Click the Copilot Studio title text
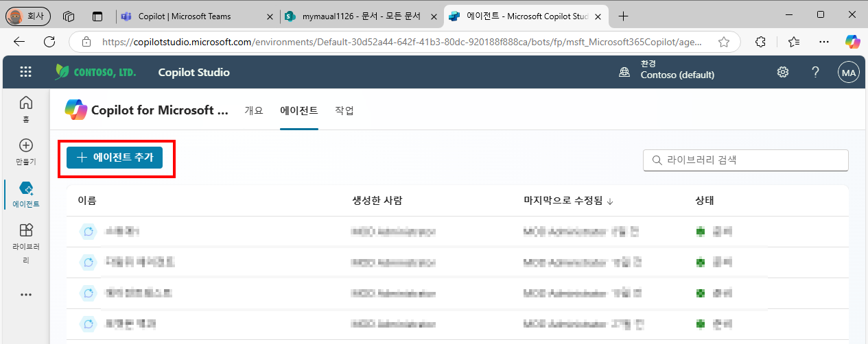 [x=194, y=72]
